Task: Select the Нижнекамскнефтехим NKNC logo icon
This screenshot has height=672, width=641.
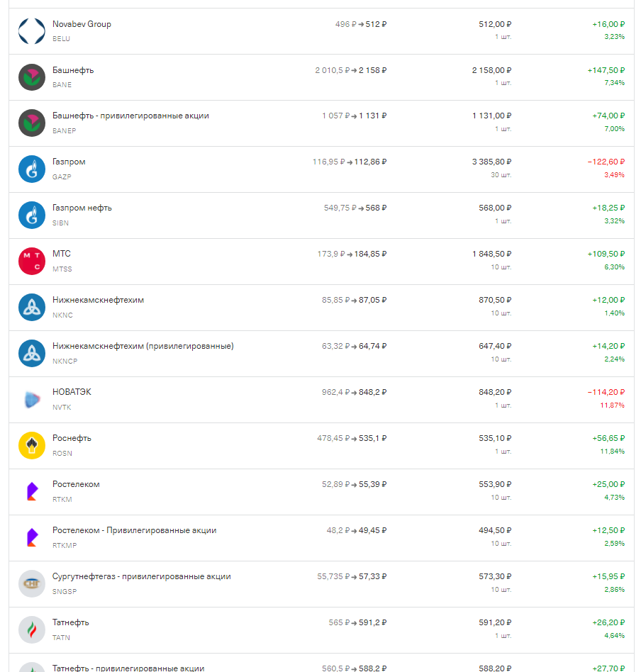Action: 32,307
